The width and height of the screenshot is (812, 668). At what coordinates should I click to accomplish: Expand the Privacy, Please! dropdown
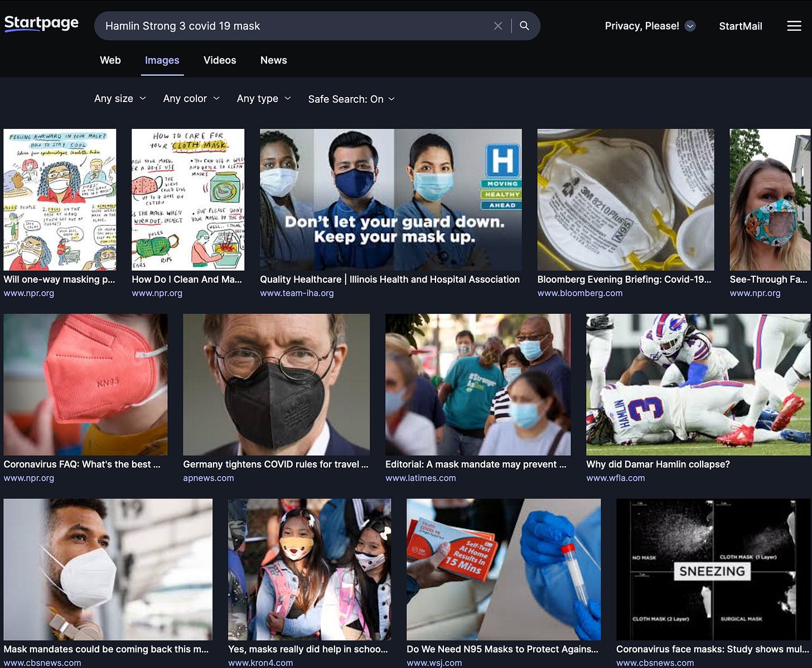click(x=650, y=26)
